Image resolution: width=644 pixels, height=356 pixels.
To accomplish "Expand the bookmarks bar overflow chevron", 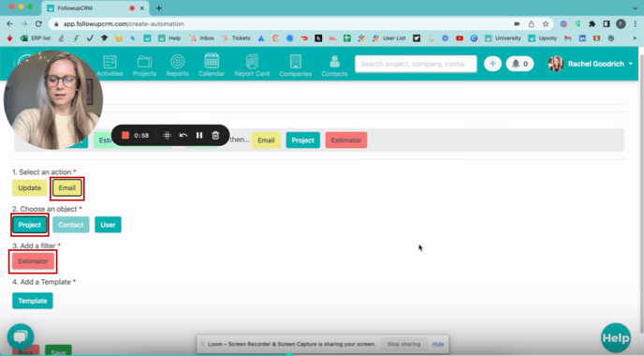I will [x=634, y=38].
